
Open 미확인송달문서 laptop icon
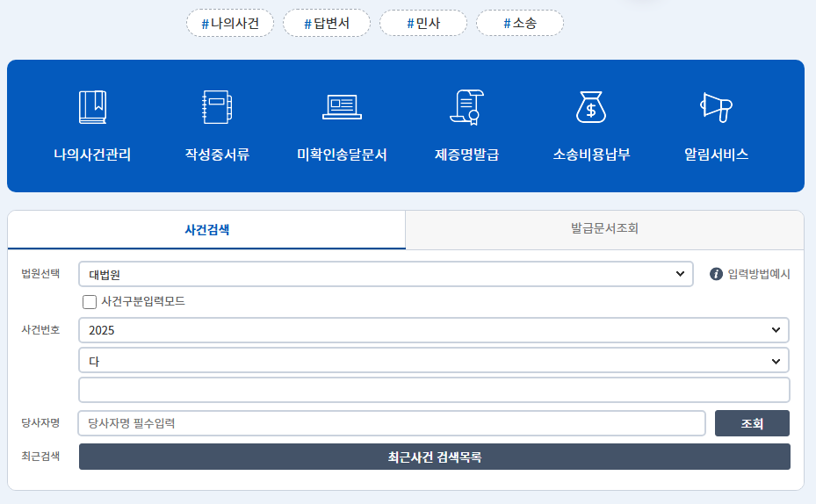click(x=342, y=107)
